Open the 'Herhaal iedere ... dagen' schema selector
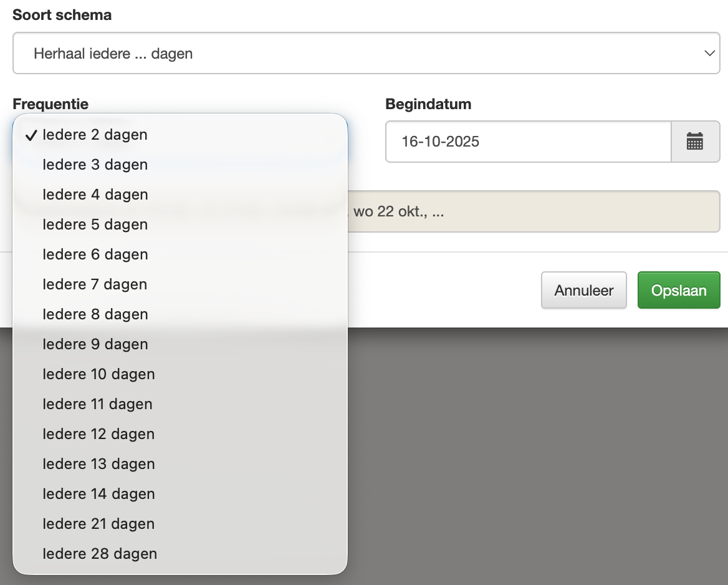 tap(366, 53)
